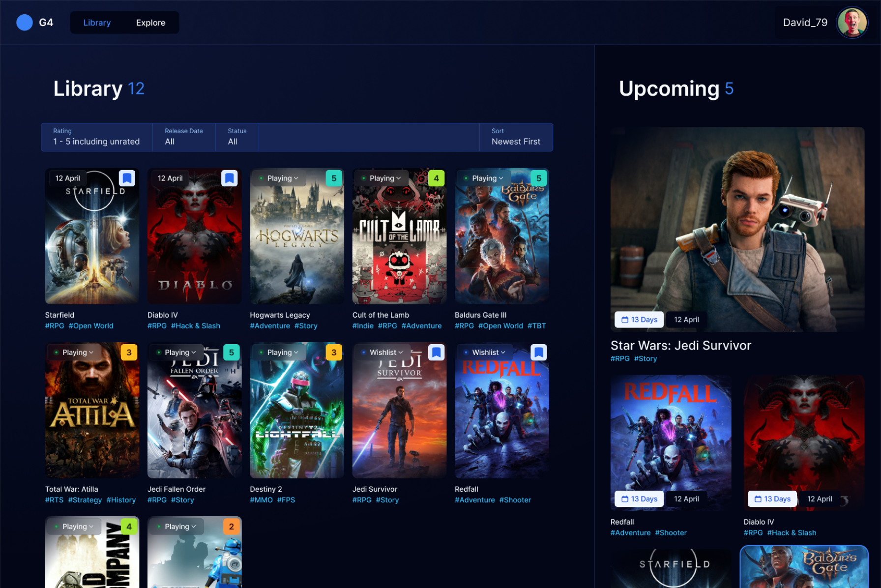Open upcoming Starfield cover at bottom

671,568
